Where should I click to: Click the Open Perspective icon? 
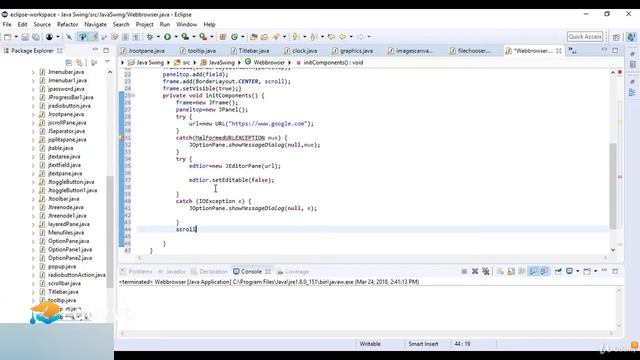coord(616,37)
